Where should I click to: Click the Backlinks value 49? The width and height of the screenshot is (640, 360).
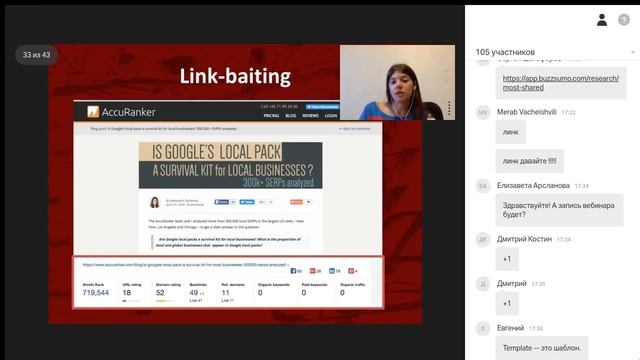point(194,293)
